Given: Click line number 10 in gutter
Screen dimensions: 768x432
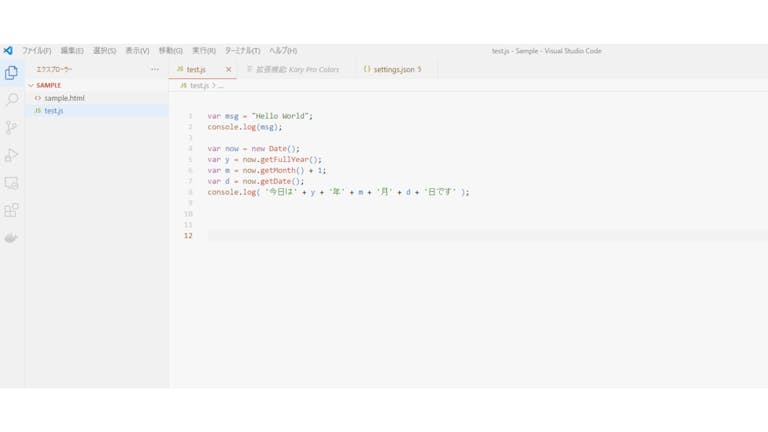Looking at the screenshot, I should (x=188, y=214).
